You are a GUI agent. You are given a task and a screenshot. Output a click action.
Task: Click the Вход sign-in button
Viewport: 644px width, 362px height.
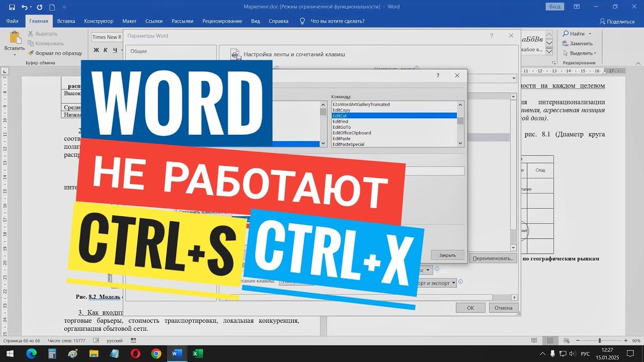point(554,7)
